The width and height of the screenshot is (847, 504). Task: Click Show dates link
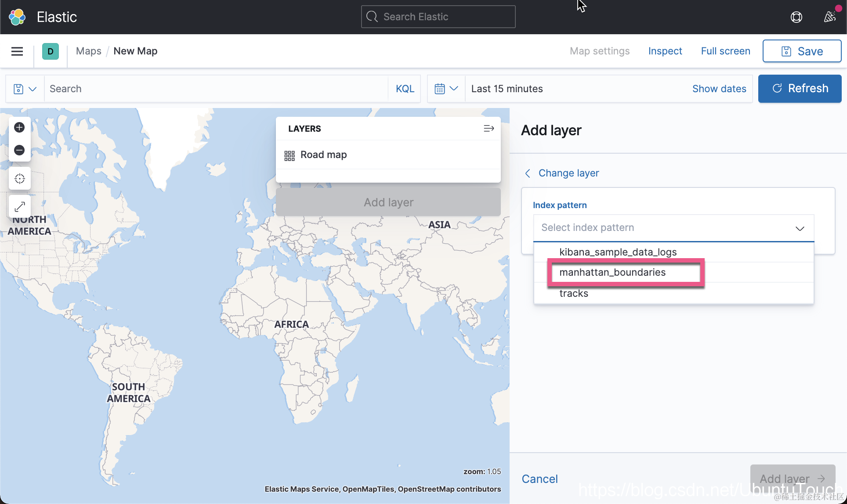tap(719, 89)
